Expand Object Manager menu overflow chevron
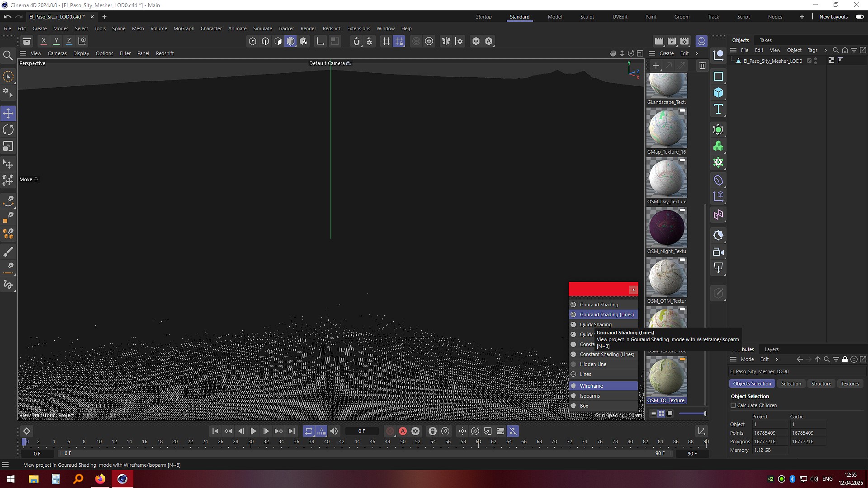 (x=826, y=50)
